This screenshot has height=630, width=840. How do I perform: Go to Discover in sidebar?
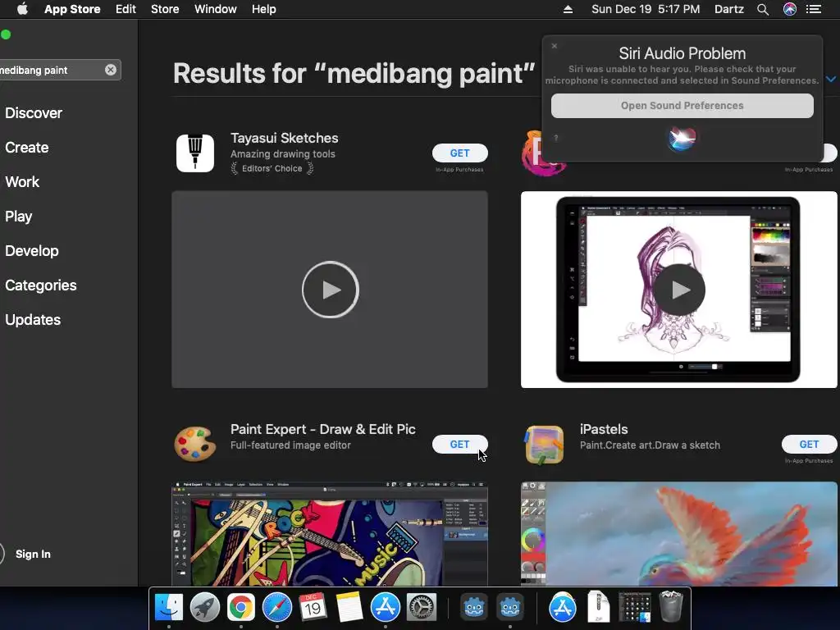(x=34, y=113)
